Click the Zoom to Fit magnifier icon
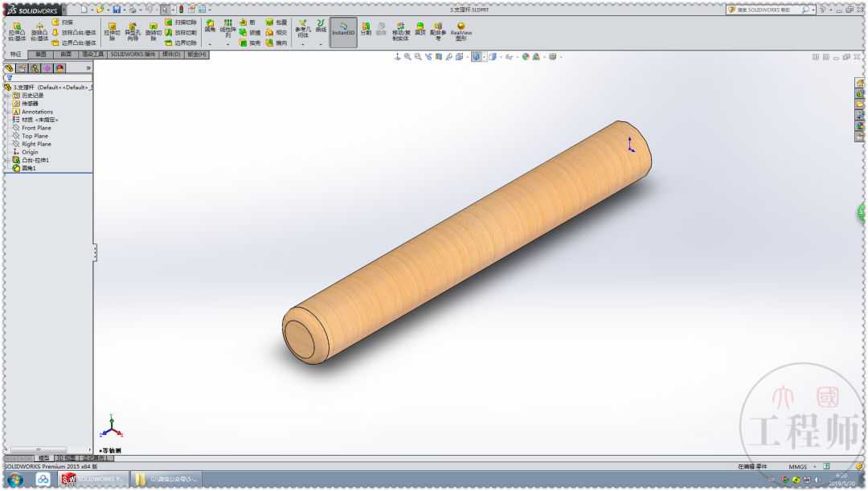 click(x=407, y=57)
